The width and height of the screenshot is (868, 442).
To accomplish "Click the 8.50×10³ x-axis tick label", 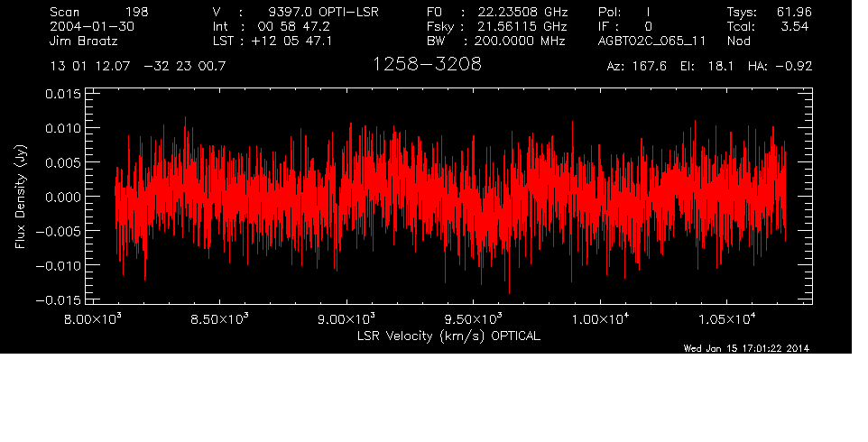I will click(x=220, y=319).
